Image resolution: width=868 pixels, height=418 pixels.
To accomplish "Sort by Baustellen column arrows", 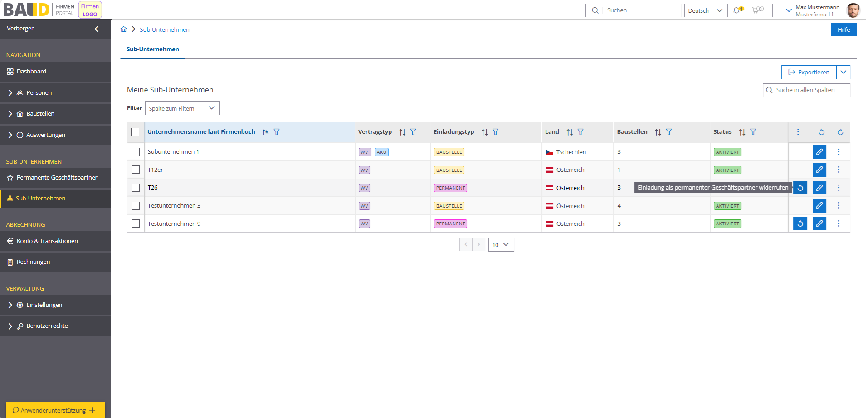I will [658, 132].
